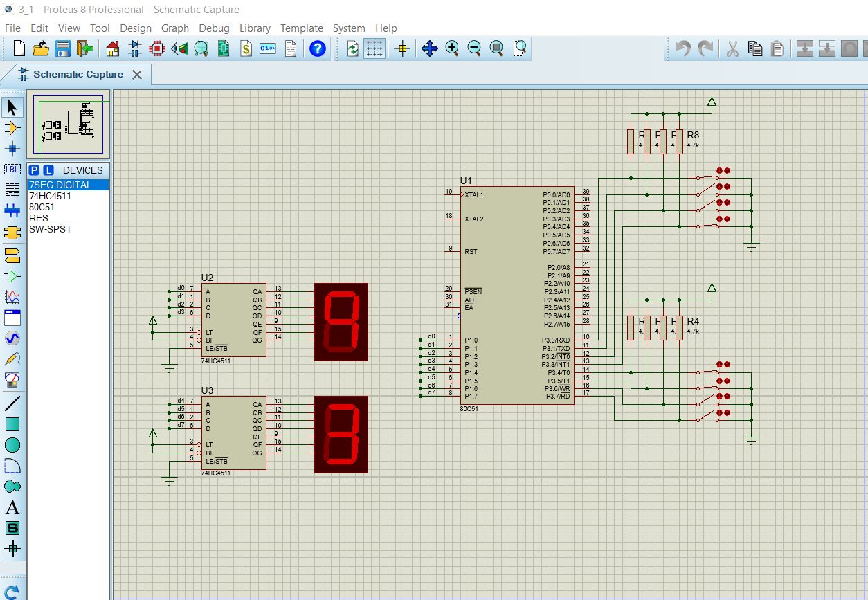
Task: Open the Help documentation button
Action: point(317,48)
